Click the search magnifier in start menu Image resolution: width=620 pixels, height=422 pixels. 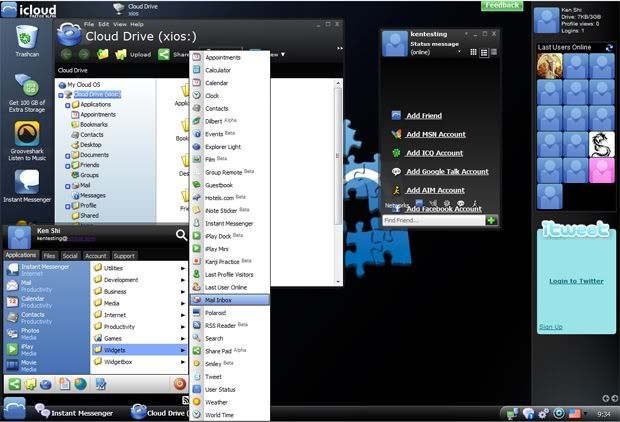coord(181,235)
